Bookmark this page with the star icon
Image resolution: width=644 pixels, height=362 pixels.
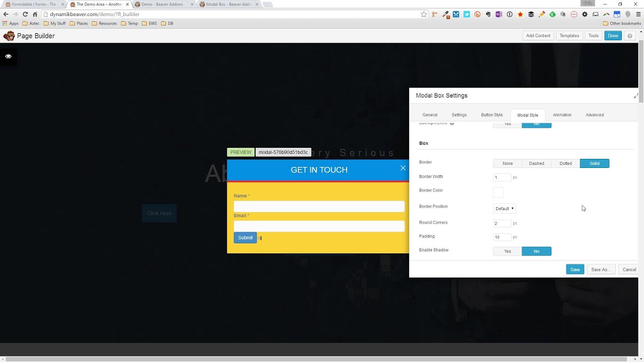pos(424,15)
